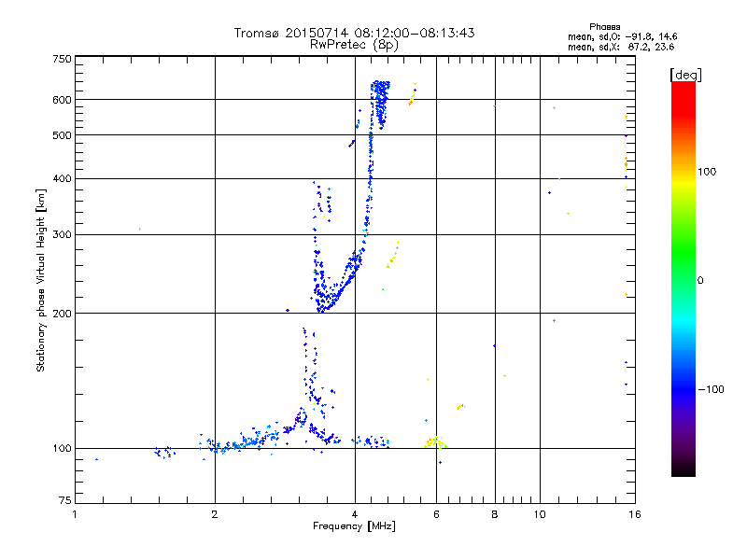Image resolution: width=747 pixels, height=560 pixels.
Task: Click the '[deg]' colorbar unit label
Action: (685, 75)
